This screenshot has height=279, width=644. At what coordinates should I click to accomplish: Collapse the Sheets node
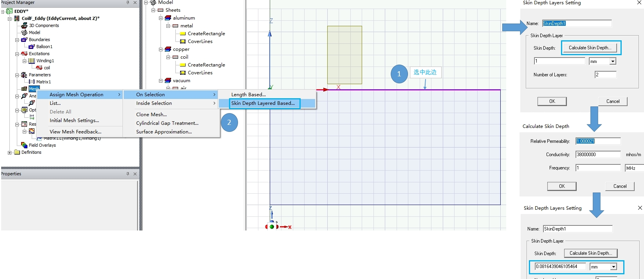point(153,10)
